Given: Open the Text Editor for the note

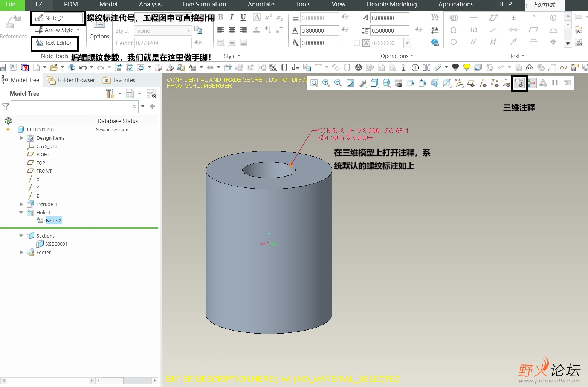Looking at the screenshot, I should pos(55,43).
